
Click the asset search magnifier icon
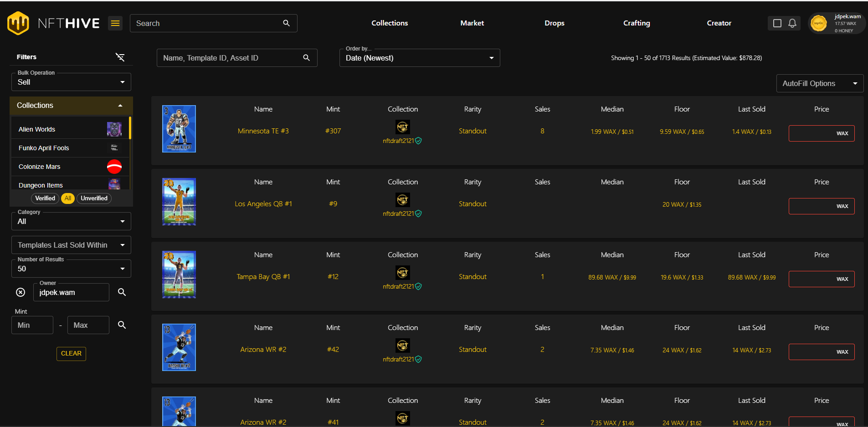306,58
